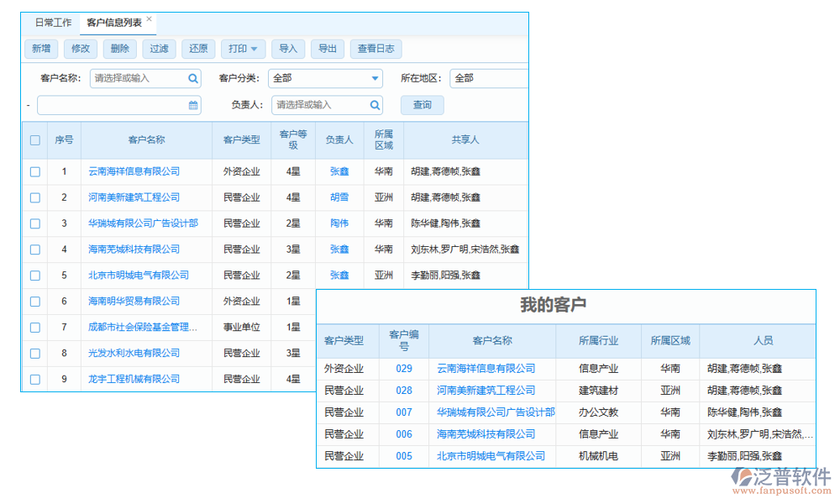Click the 导入 button
The height and width of the screenshot is (504, 840).
pos(288,49)
